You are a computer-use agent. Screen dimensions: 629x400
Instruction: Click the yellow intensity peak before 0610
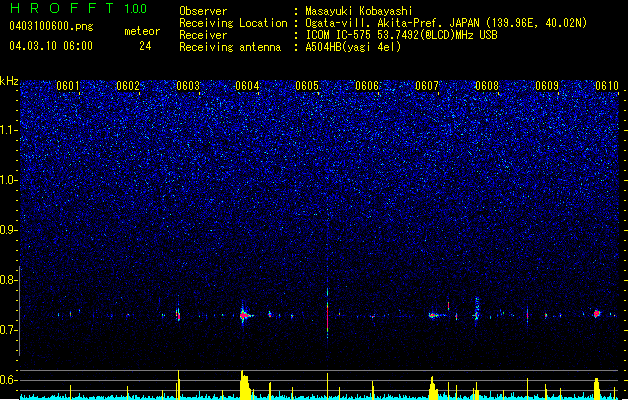(597, 388)
